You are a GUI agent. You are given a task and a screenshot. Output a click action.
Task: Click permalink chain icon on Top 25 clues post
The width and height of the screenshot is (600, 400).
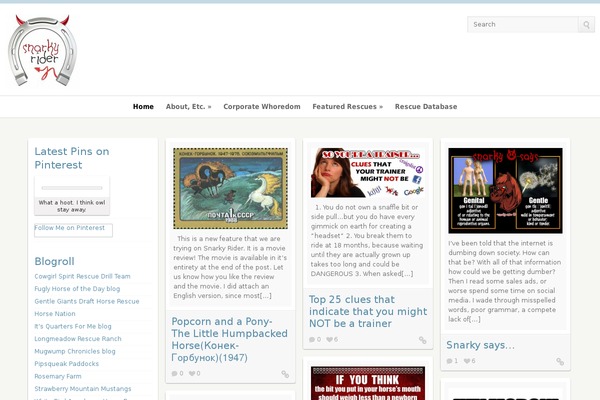pyautogui.click(x=422, y=340)
